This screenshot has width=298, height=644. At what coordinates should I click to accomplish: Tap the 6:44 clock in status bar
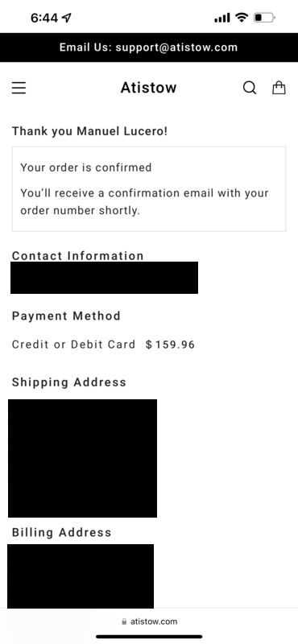point(44,18)
